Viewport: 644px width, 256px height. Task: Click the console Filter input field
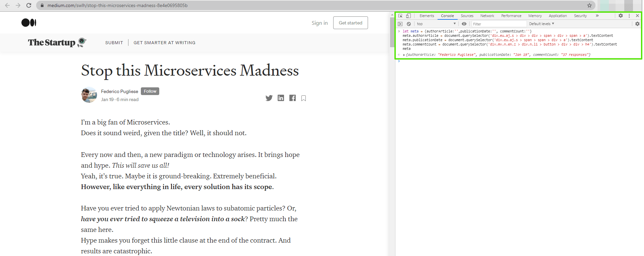click(x=499, y=24)
